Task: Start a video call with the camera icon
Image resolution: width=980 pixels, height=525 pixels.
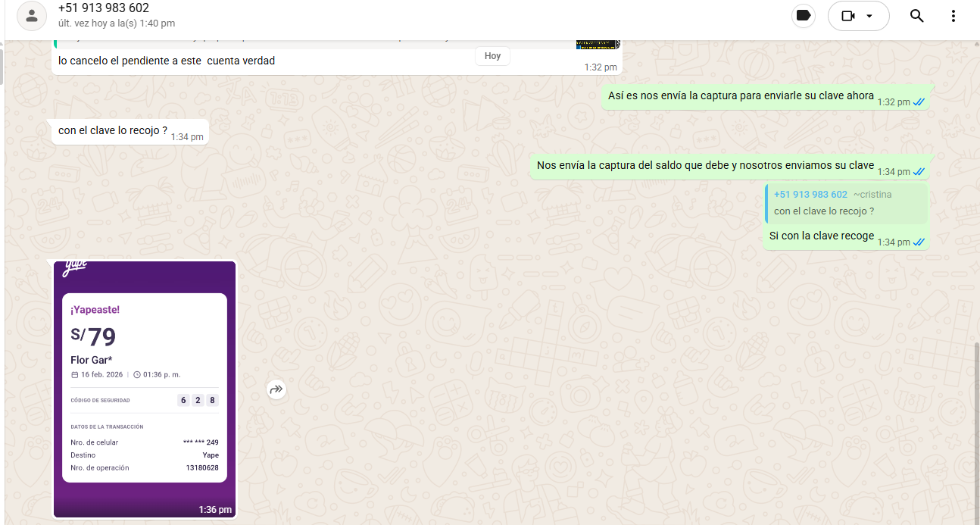Action: (x=848, y=16)
